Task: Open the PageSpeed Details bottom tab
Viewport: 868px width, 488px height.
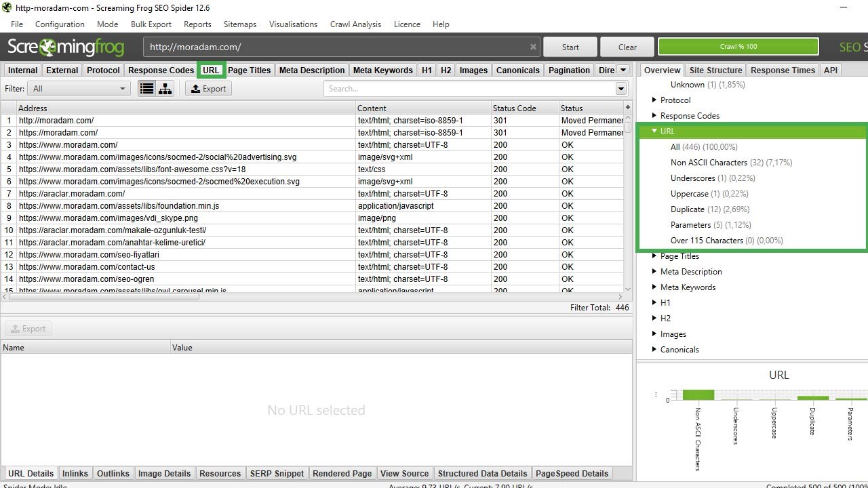Action: [572, 473]
